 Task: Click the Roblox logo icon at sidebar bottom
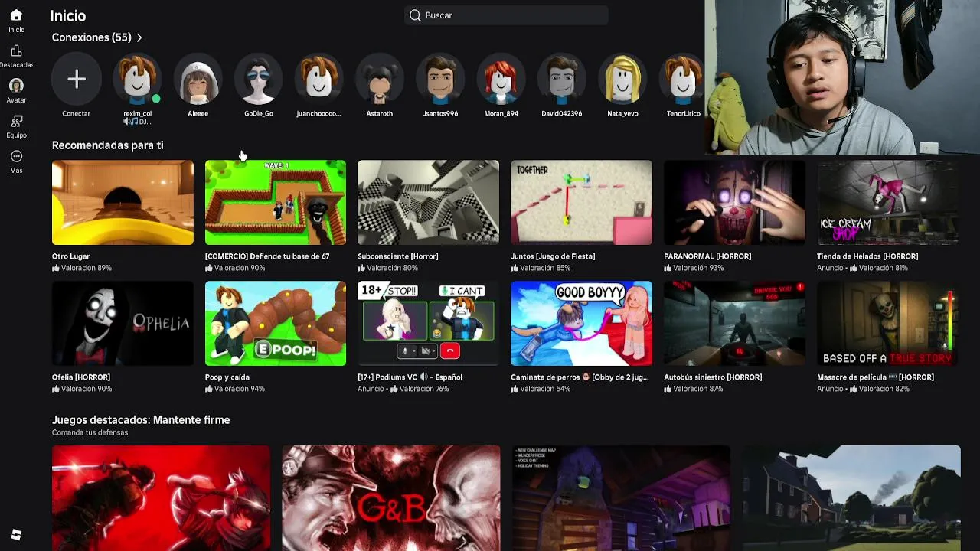click(16, 534)
